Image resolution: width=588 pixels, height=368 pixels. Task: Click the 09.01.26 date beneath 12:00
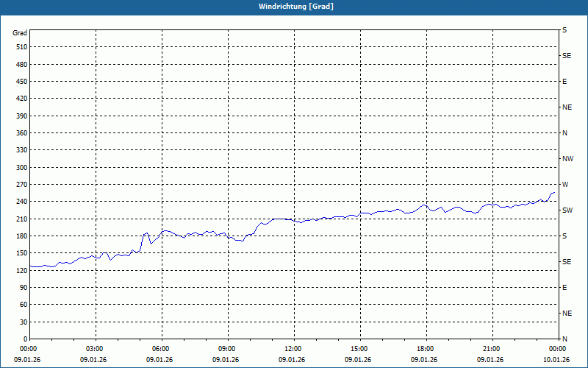click(x=292, y=360)
